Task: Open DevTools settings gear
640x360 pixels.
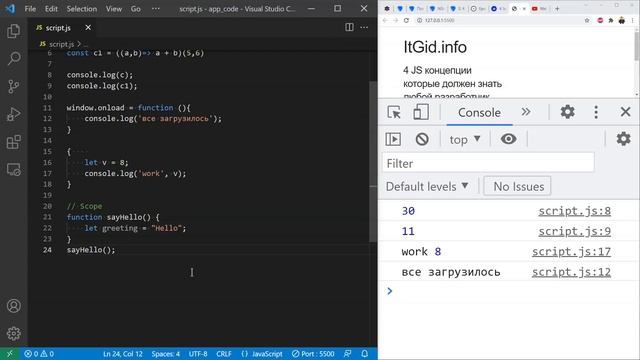Action: [x=567, y=112]
